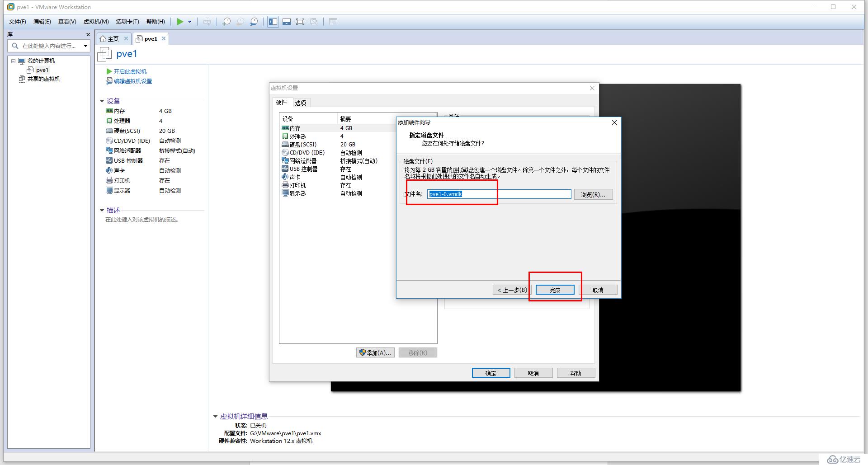Select 共享的虚拟机 in library tree

click(x=43, y=79)
